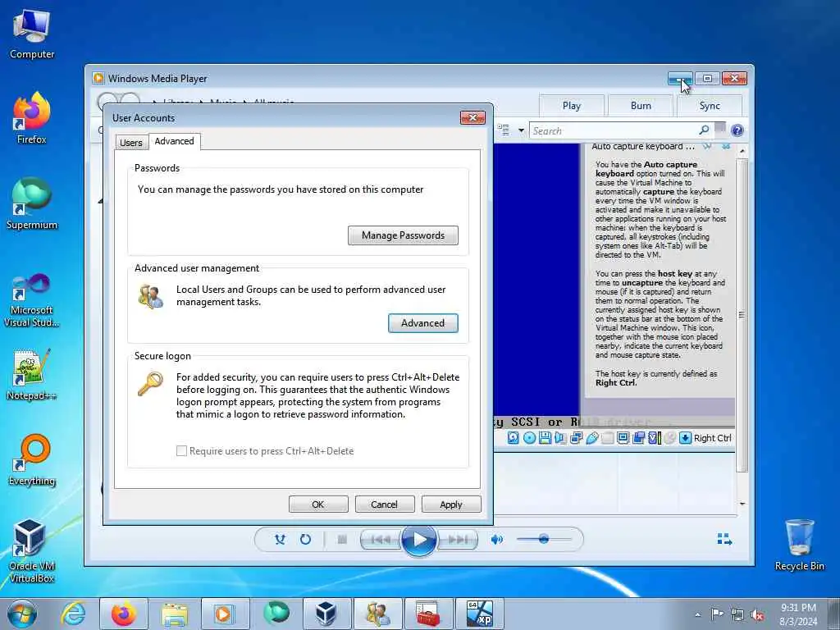Viewport: 840px width, 630px height.
Task: Click the Next track button
Action: [x=458, y=540]
